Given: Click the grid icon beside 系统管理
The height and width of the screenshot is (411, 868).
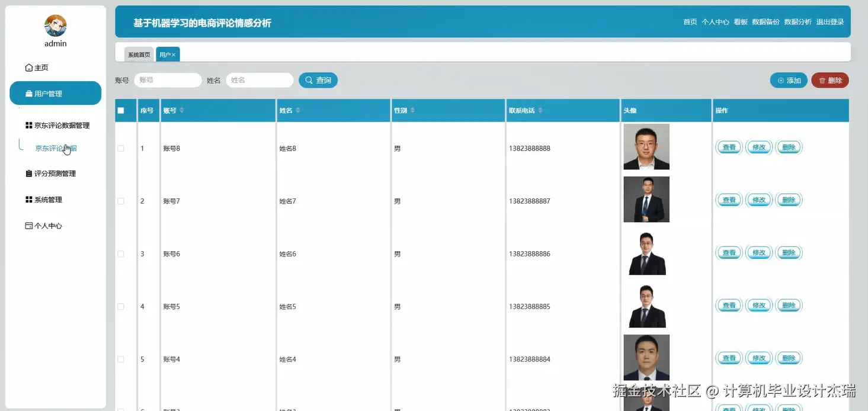Looking at the screenshot, I should point(28,200).
